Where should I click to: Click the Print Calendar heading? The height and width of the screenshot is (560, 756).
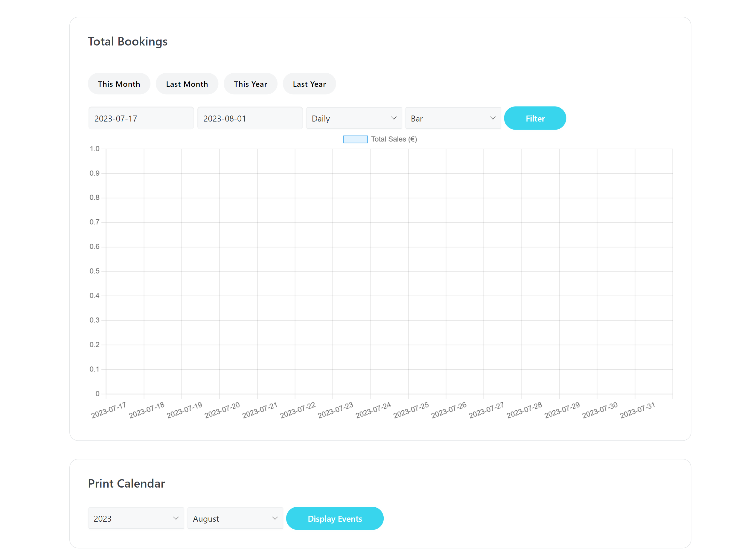pos(126,483)
